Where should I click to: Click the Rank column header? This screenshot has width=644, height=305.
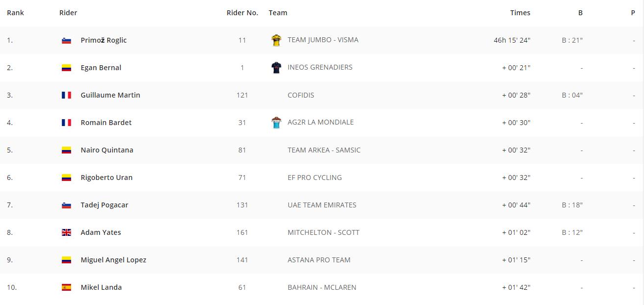pos(15,13)
